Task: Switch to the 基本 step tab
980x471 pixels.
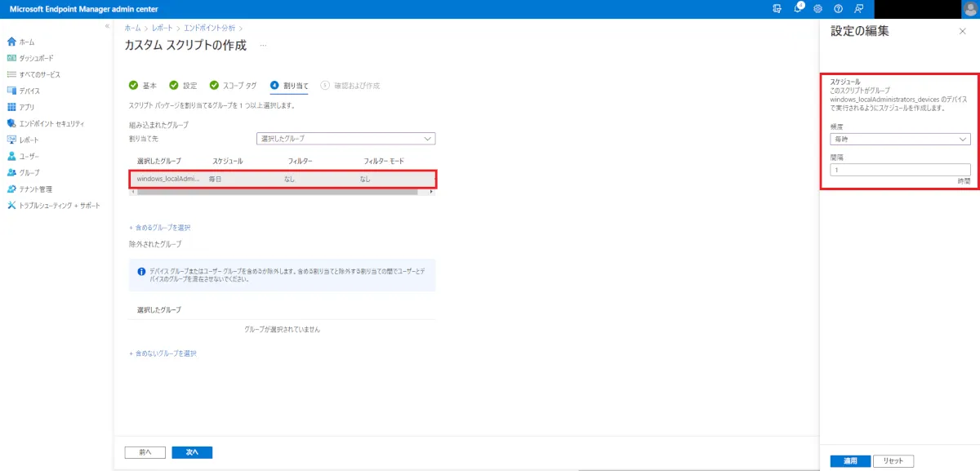Action: click(144, 85)
